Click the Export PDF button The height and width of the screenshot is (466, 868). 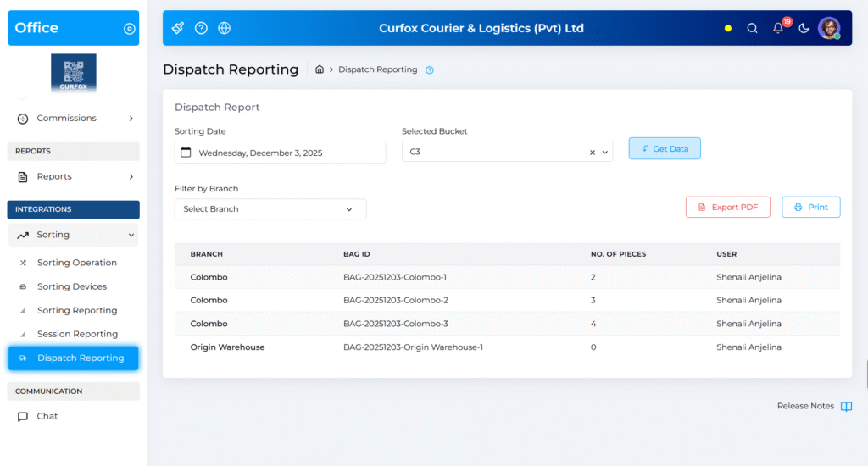(727, 207)
